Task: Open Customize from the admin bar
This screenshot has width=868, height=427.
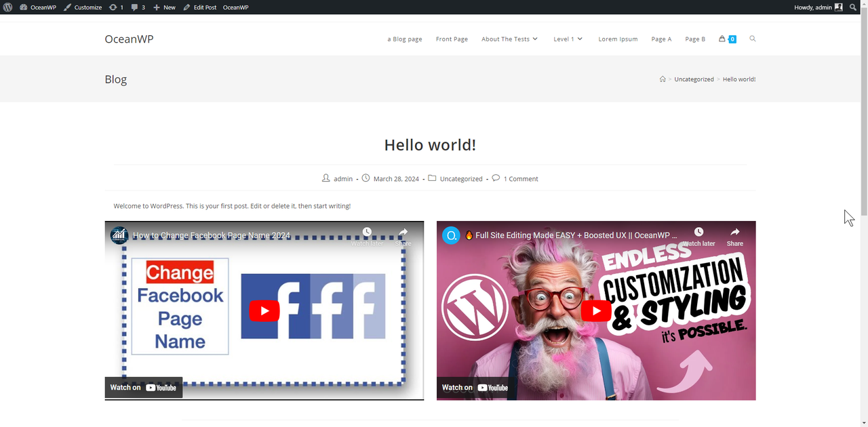Action: pyautogui.click(x=83, y=7)
